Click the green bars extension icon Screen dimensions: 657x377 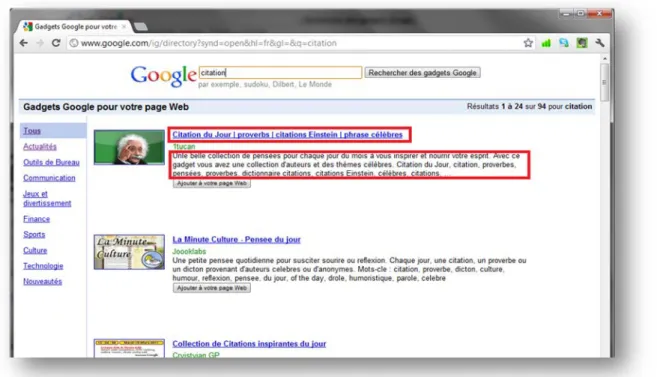tap(546, 43)
